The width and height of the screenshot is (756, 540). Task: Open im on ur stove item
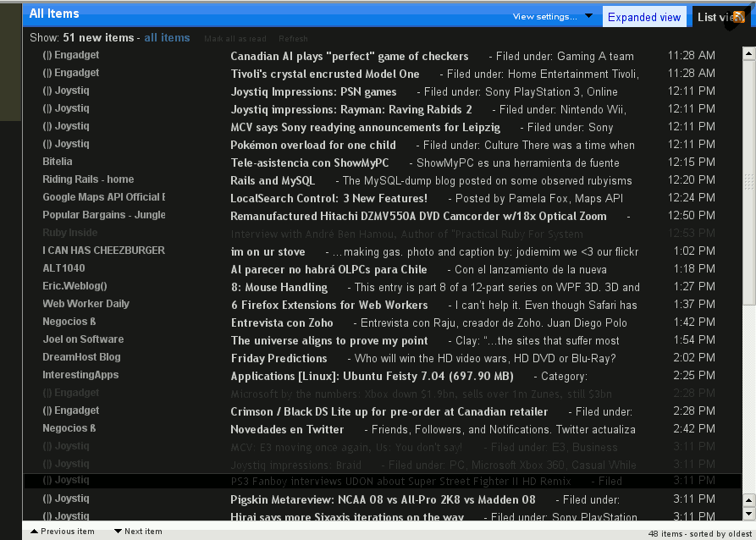268,252
